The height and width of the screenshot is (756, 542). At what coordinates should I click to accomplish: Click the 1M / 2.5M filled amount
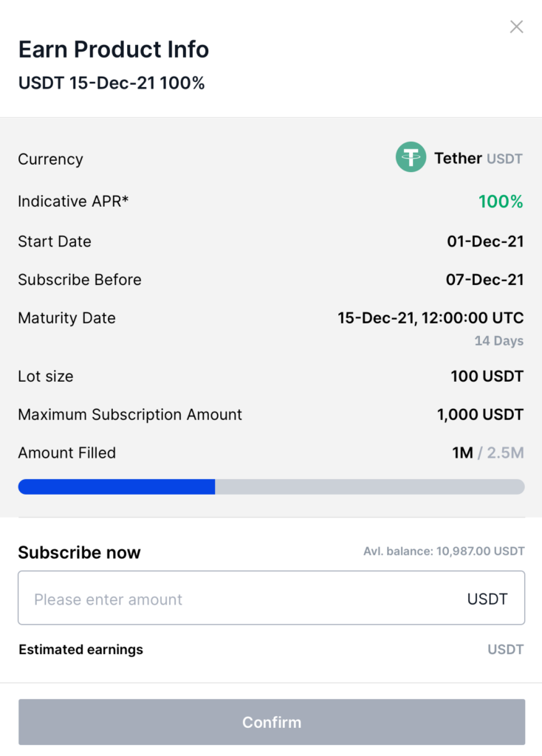488,453
